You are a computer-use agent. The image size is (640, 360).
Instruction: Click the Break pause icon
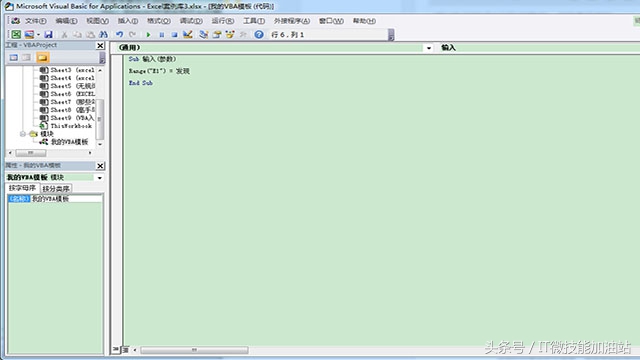[162, 35]
